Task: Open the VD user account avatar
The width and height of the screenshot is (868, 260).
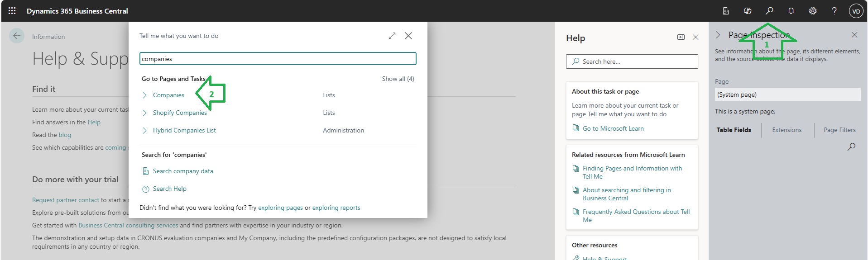Action: click(x=856, y=11)
